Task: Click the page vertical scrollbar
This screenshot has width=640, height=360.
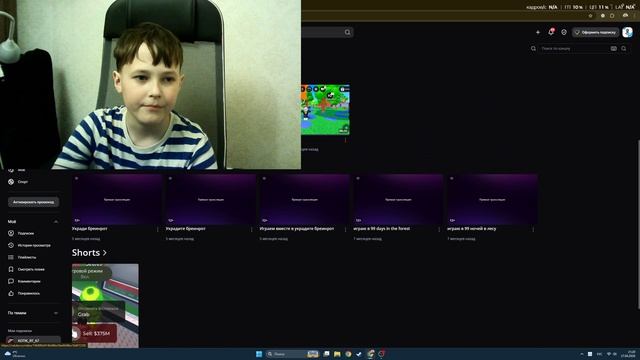Action: 638,224
